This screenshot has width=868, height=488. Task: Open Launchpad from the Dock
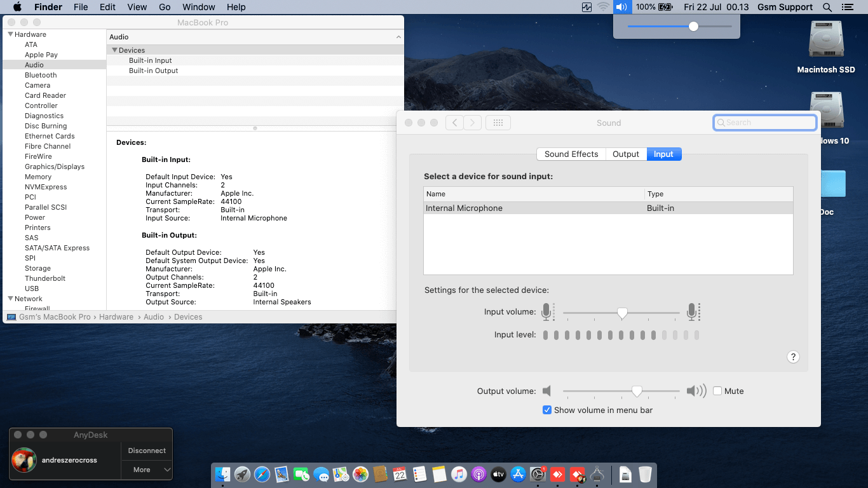point(242,474)
